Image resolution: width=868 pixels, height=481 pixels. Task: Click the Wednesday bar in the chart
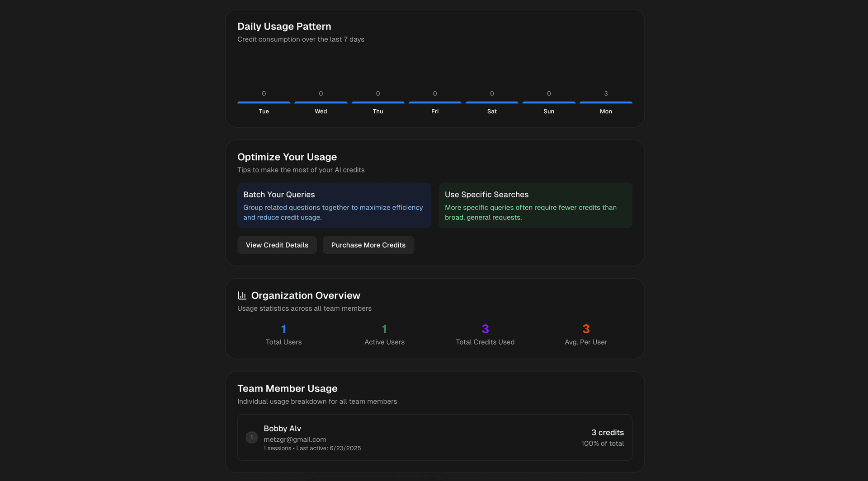321,103
